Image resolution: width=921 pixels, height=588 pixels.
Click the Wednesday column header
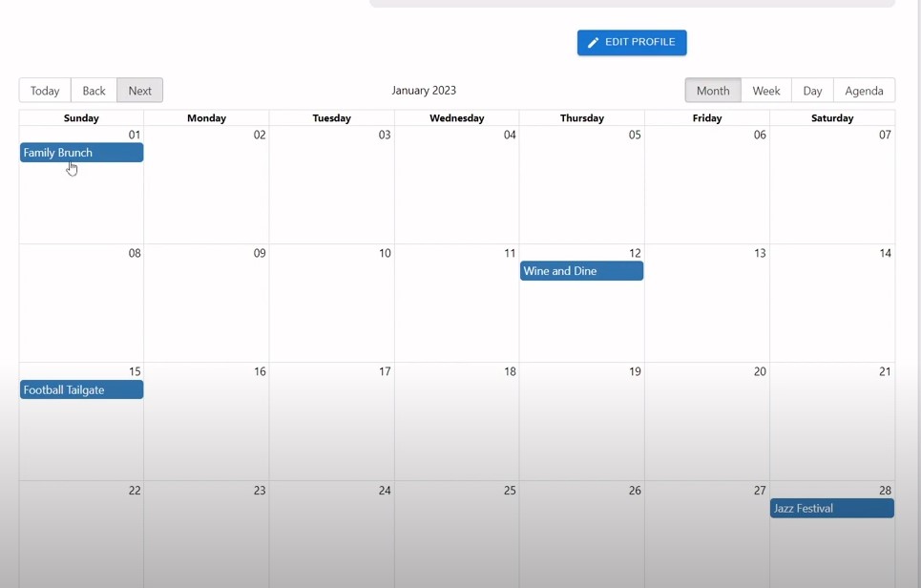456,117
